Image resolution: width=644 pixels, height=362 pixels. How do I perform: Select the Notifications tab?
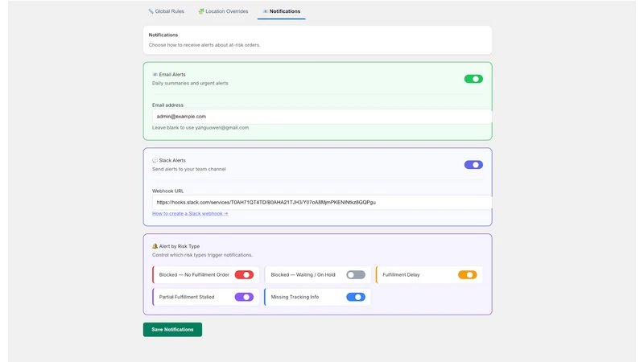(281, 11)
